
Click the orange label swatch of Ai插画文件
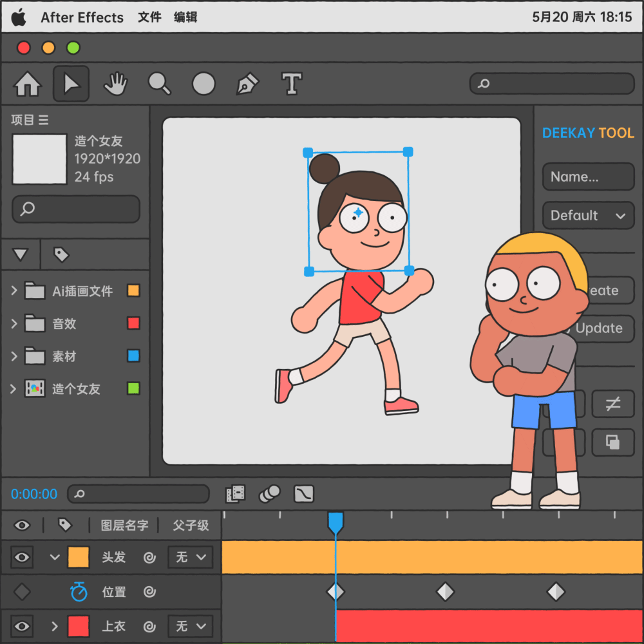coord(133,290)
